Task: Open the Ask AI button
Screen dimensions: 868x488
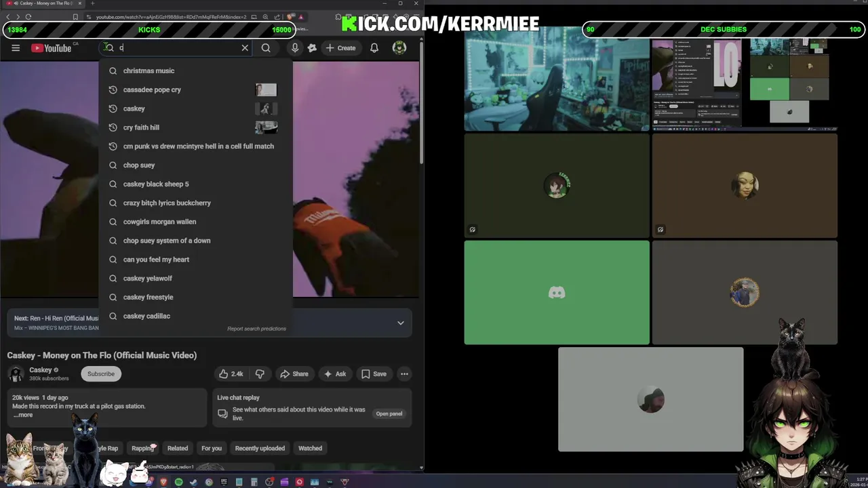Action: pos(335,373)
